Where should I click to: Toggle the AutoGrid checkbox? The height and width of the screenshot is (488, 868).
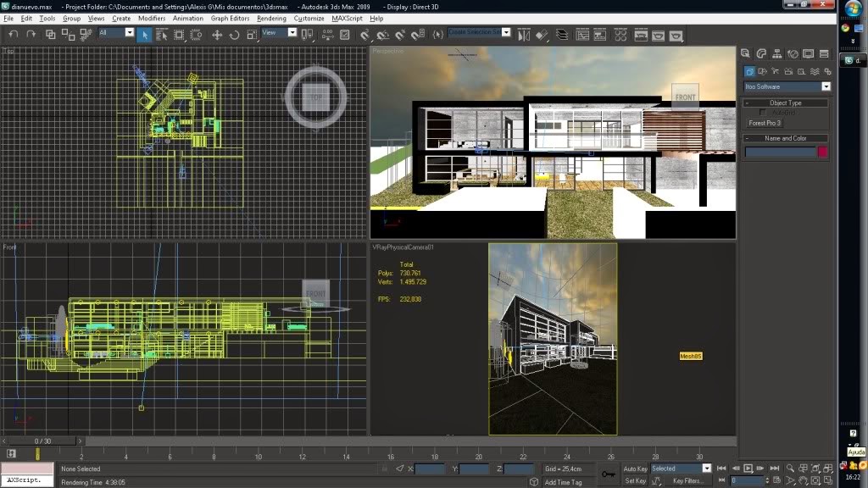coord(762,112)
